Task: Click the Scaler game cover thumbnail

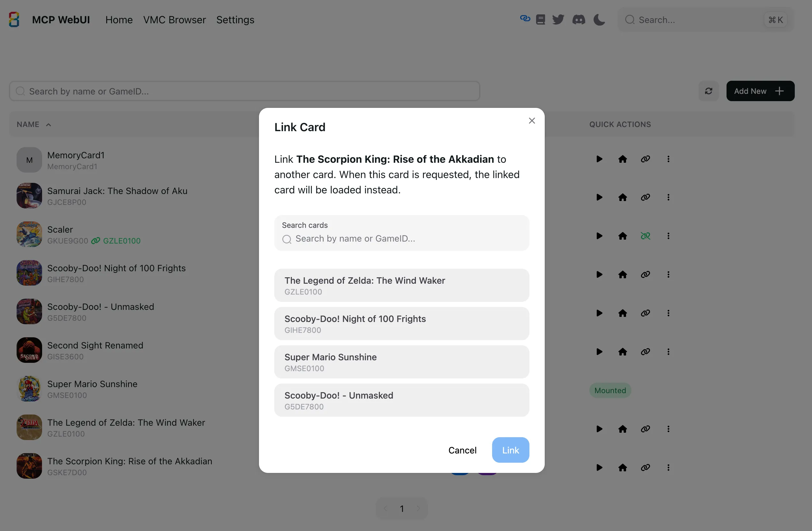Action: pyautogui.click(x=29, y=235)
